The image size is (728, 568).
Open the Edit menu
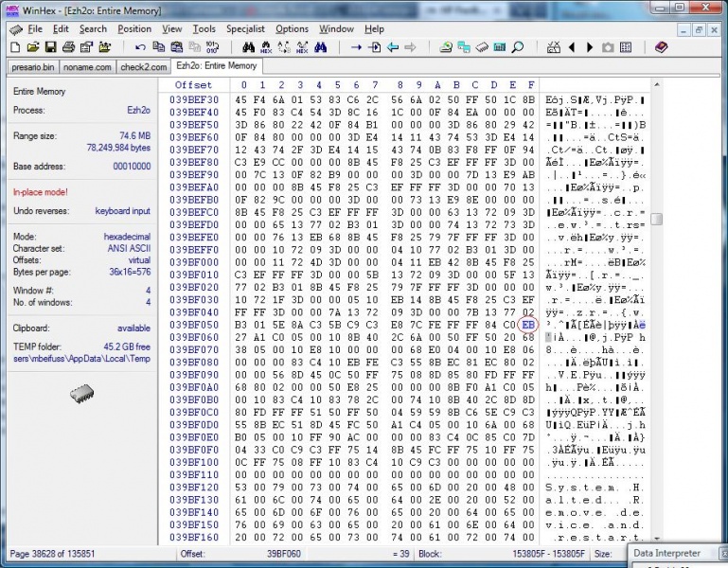click(61, 29)
